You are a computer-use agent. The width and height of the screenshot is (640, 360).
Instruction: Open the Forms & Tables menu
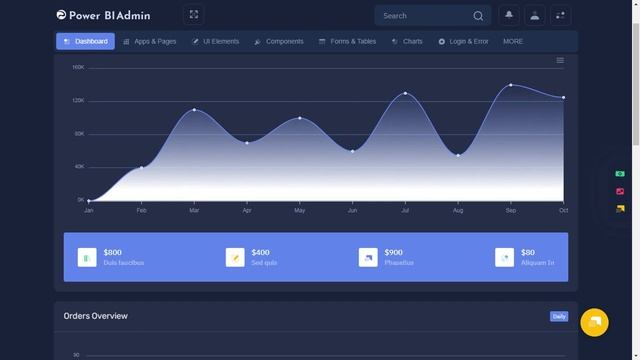coord(347,41)
